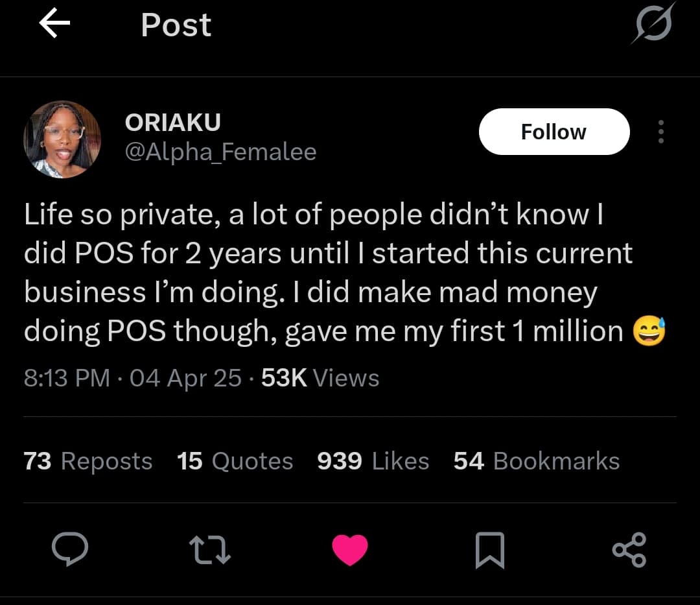Open the three-dot more options menu
The image size is (700, 605).
[x=660, y=132]
